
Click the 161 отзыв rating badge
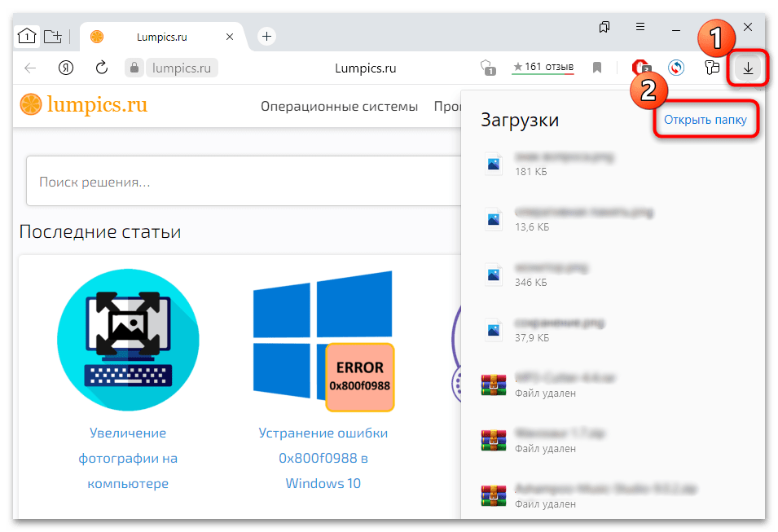pos(543,68)
